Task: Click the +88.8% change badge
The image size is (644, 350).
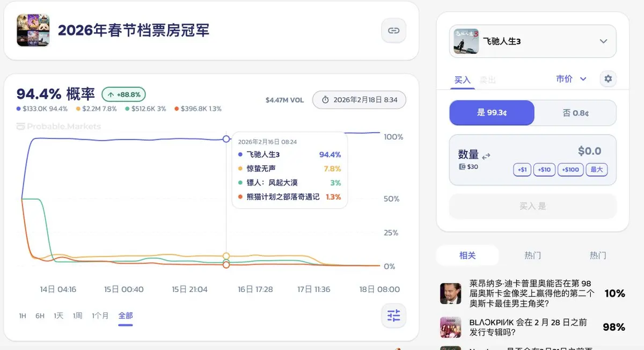Action: pos(124,94)
